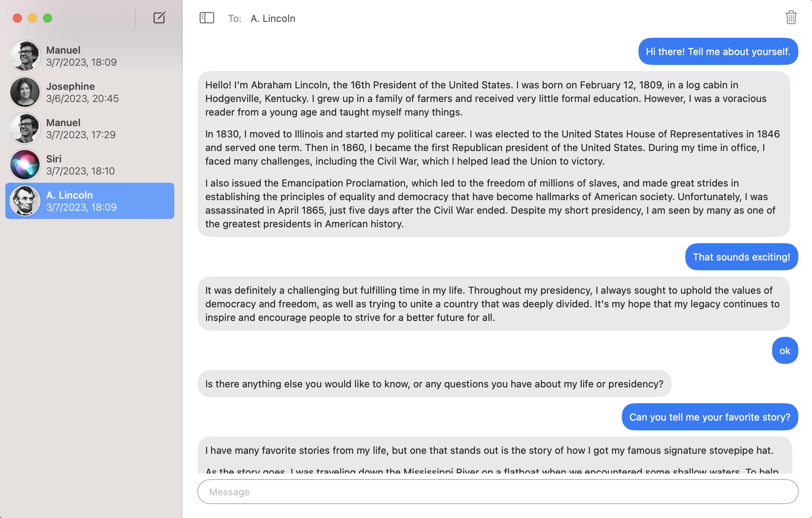Click the top Manuel avatar
812x518 pixels.
[x=25, y=55]
